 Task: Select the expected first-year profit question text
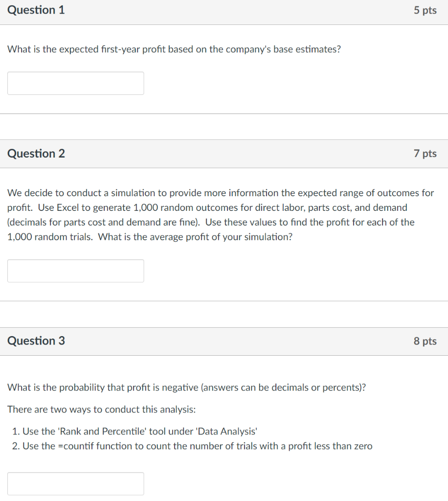point(174,49)
